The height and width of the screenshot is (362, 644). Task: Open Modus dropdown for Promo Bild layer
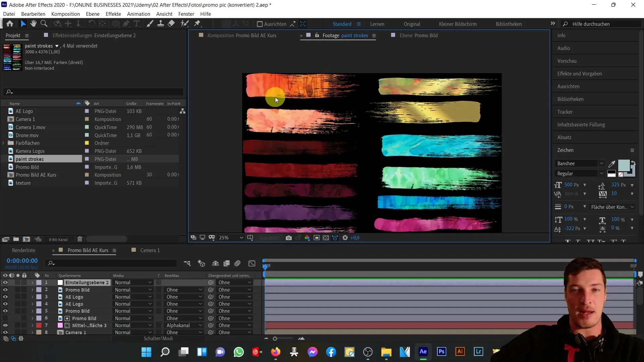point(133,290)
